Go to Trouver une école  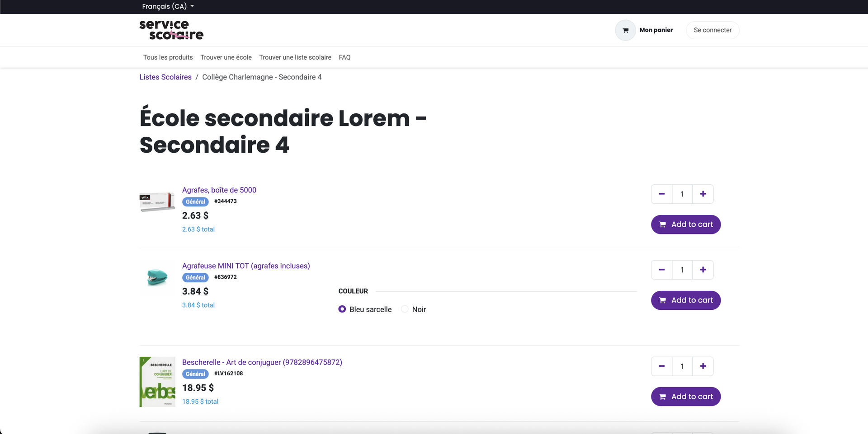[226, 57]
